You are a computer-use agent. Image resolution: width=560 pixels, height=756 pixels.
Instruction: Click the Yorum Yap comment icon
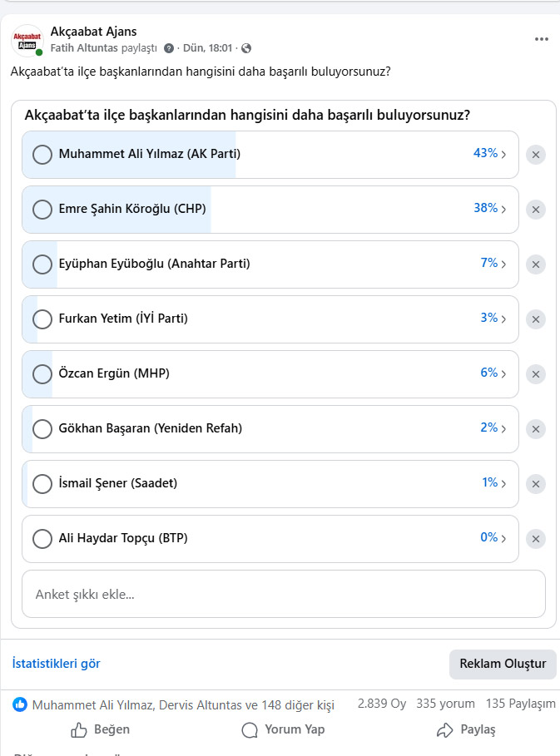pyautogui.click(x=250, y=730)
